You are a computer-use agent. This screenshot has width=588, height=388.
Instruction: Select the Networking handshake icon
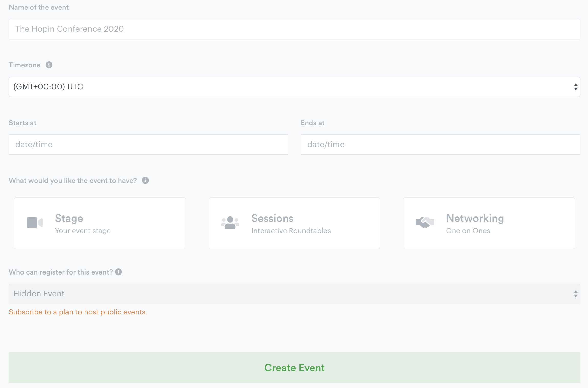(425, 222)
